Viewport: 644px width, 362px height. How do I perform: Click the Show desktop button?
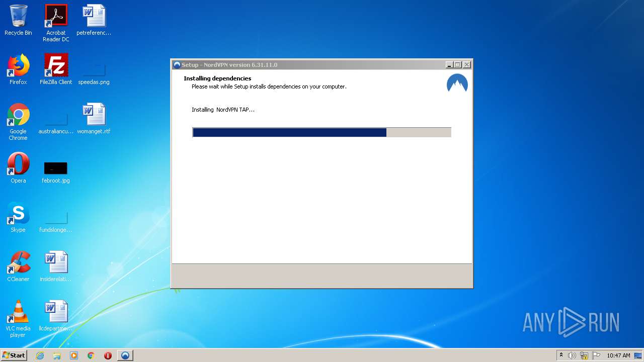pyautogui.click(x=638, y=355)
